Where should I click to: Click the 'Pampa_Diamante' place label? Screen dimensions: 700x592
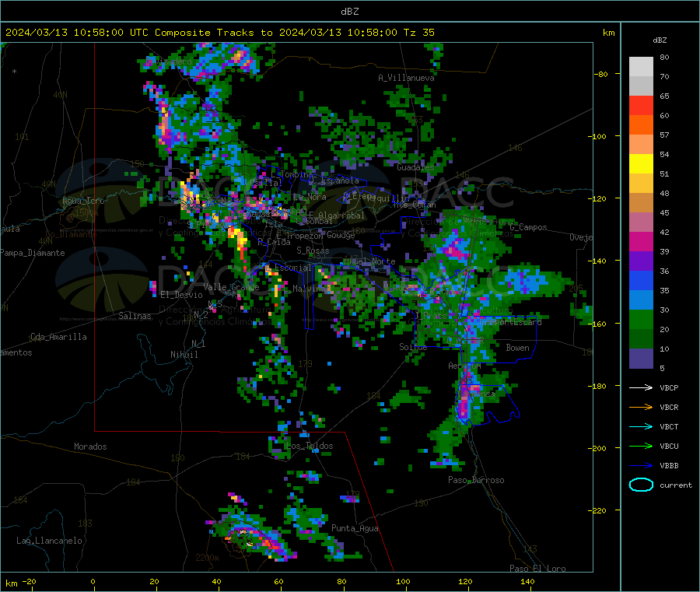(32, 253)
